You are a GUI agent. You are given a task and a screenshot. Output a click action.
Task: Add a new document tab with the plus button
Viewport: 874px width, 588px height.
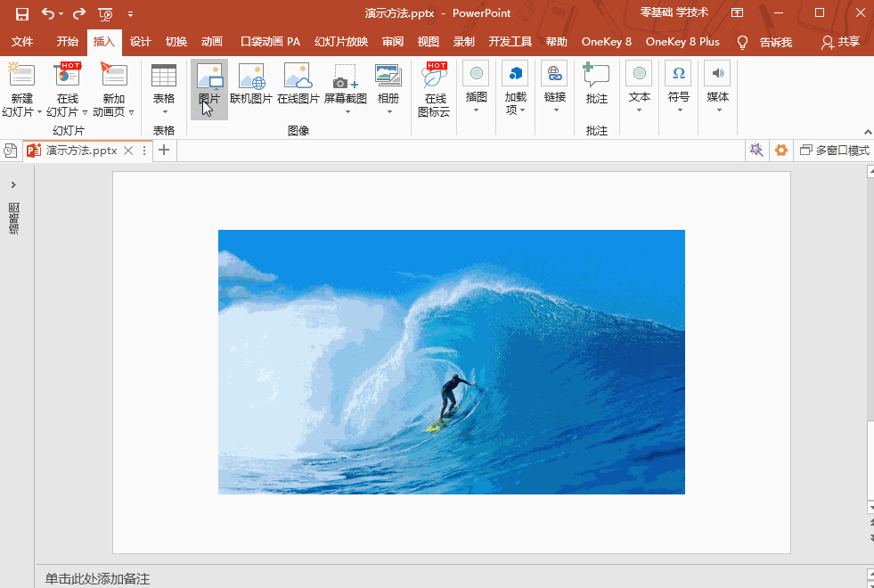click(x=164, y=150)
